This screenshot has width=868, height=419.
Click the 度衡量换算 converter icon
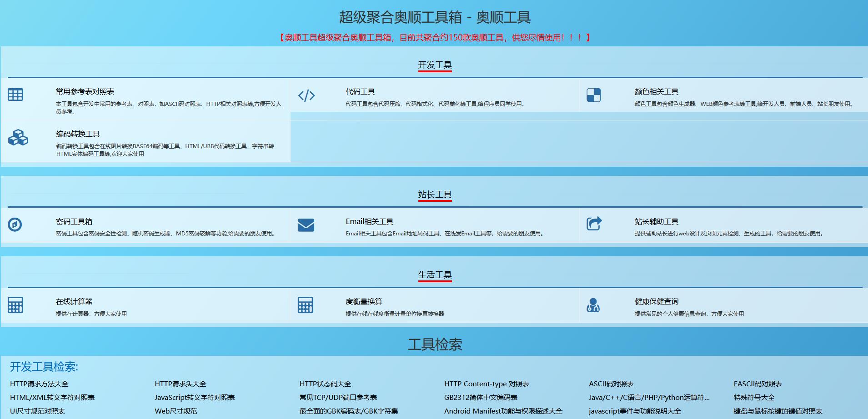[x=305, y=305]
